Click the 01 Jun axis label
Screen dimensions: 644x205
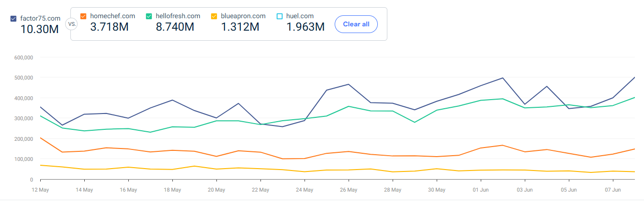(x=481, y=190)
